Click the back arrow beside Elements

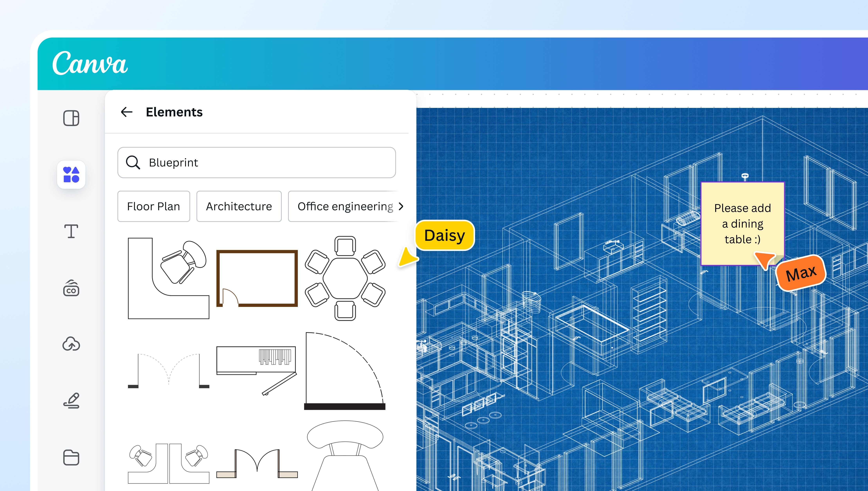click(127, 112)
